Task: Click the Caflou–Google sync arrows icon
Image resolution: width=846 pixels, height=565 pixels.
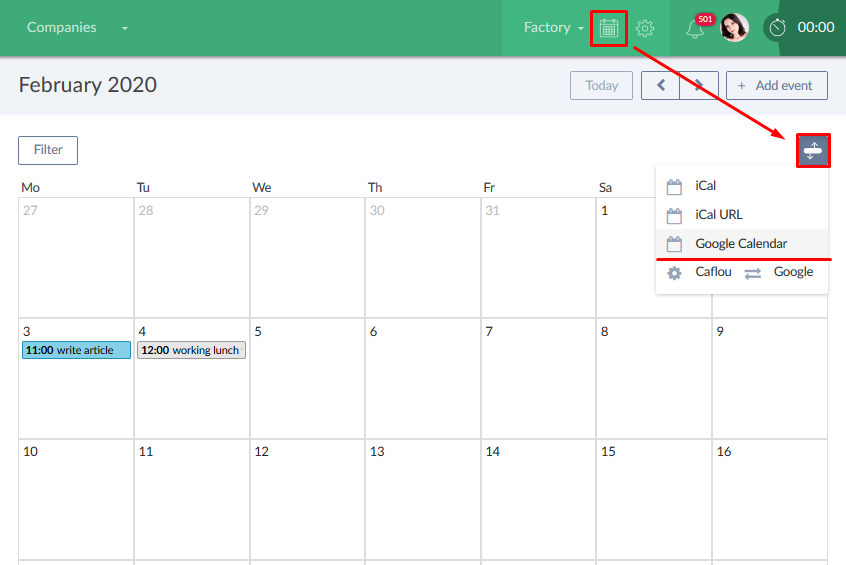Action: point(753,273)
